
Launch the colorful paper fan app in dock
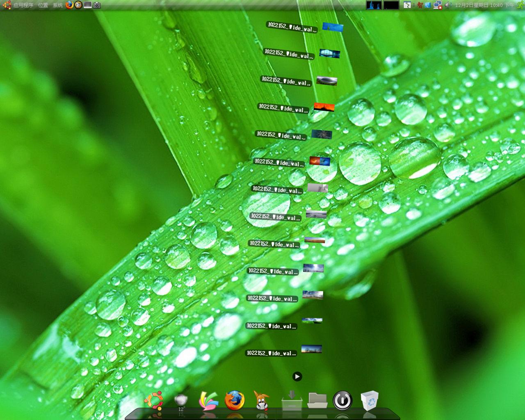pos(208,401)
